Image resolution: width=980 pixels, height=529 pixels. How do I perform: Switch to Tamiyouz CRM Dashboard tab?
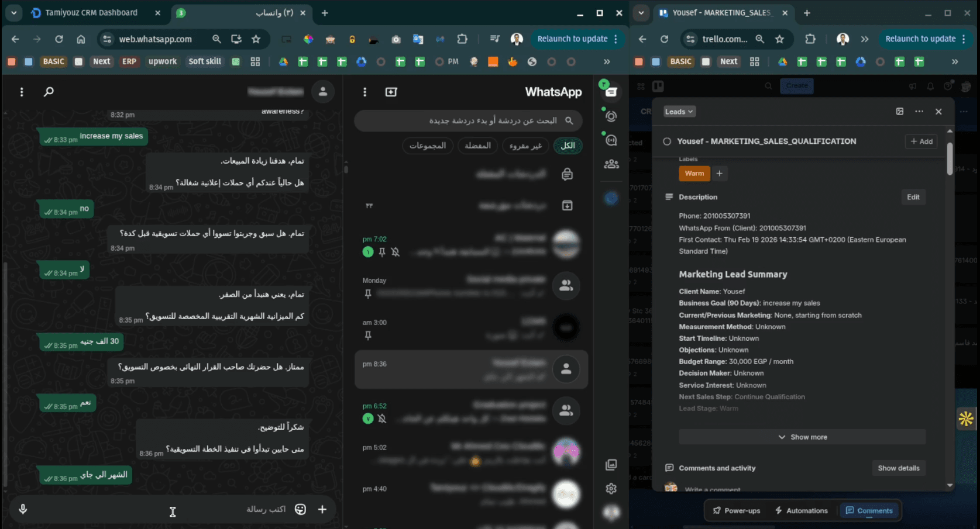97,13
